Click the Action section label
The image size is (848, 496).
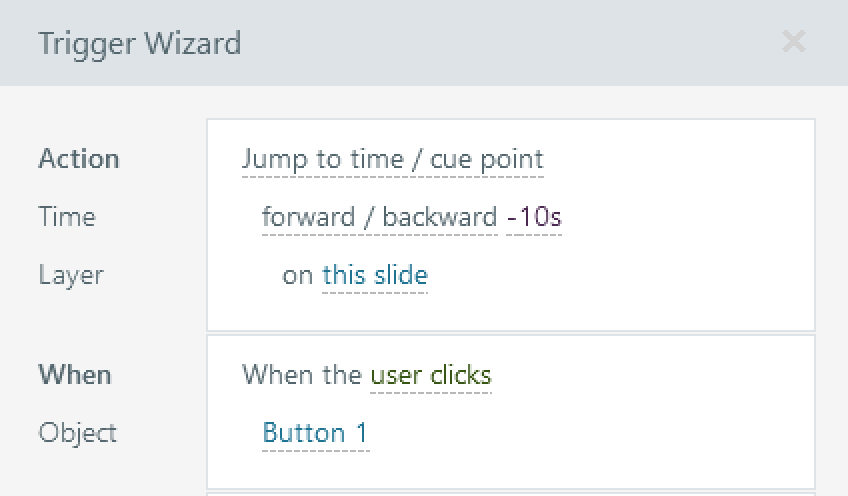(79, 159)
